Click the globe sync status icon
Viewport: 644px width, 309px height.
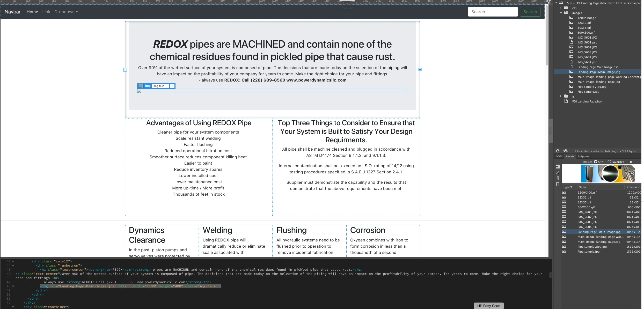(566, 151)
